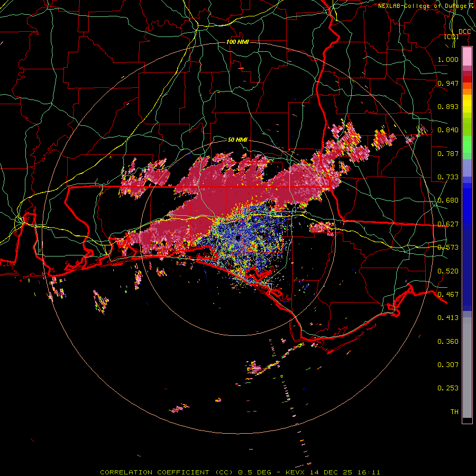This screenshot has height=476, width=476.
Task: Click the 0.5 DEG elevation text in the caption
Action: tap(254, 472)
